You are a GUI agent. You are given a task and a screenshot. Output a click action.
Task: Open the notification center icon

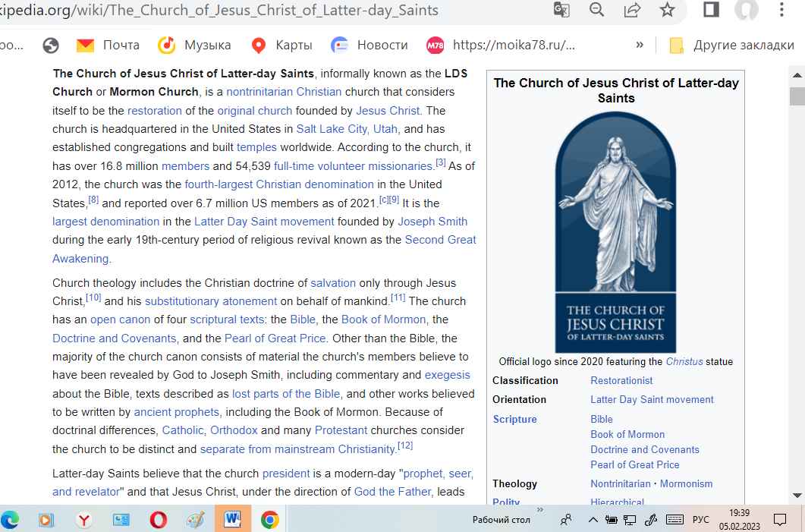click(x=780, y=520)
